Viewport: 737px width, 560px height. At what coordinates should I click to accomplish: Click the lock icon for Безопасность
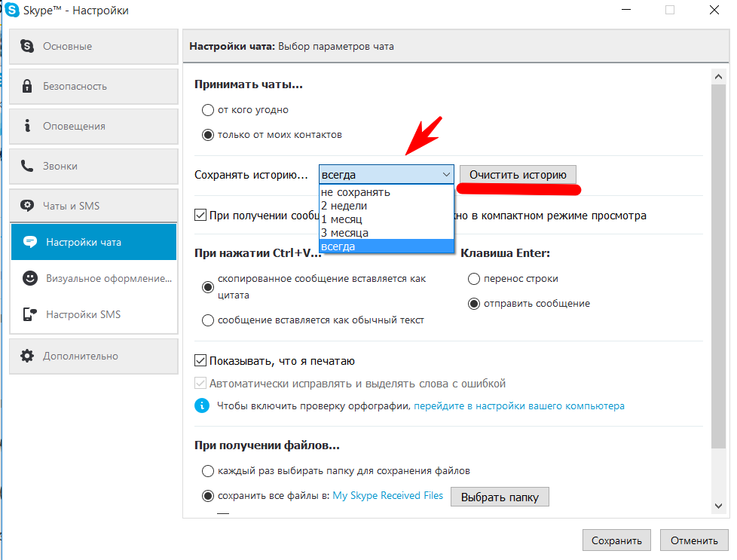[28, 86]
